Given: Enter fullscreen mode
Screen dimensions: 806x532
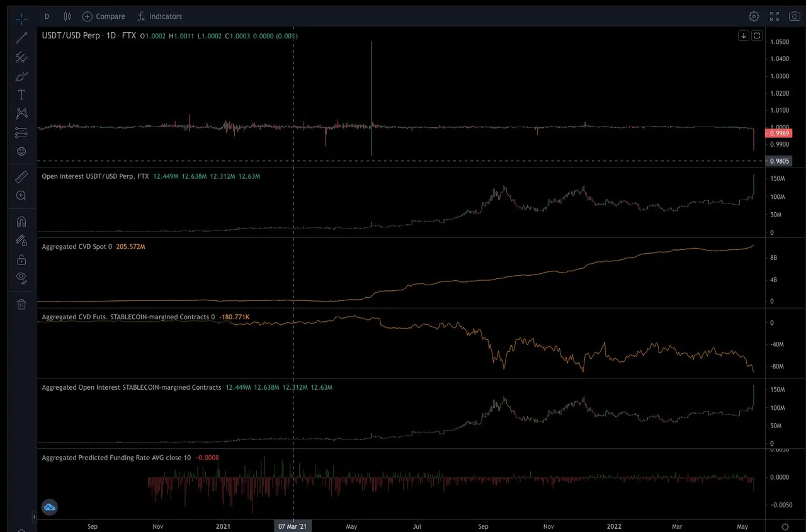Looking at the screenshot, I should [x=775, y=16].
